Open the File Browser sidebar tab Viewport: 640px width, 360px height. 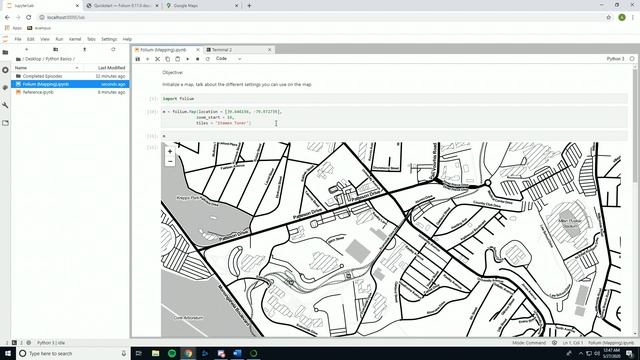(x=5, y=52)
